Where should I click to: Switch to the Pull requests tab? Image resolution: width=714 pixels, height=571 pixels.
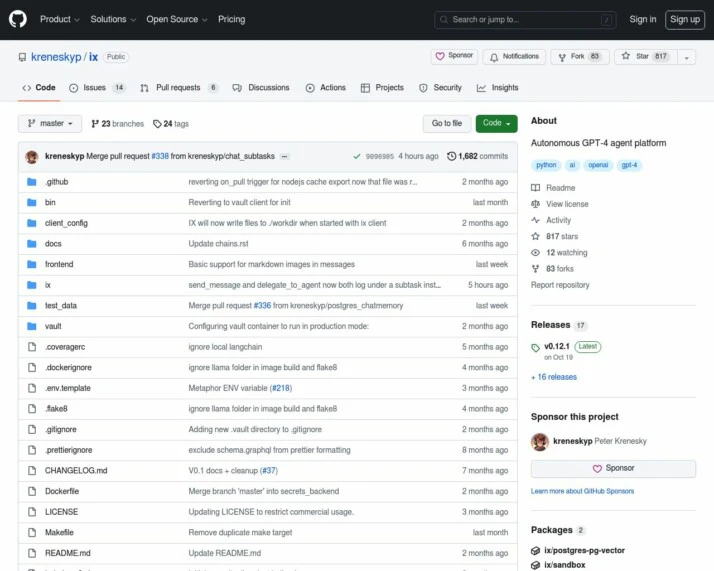pos(179,88)
